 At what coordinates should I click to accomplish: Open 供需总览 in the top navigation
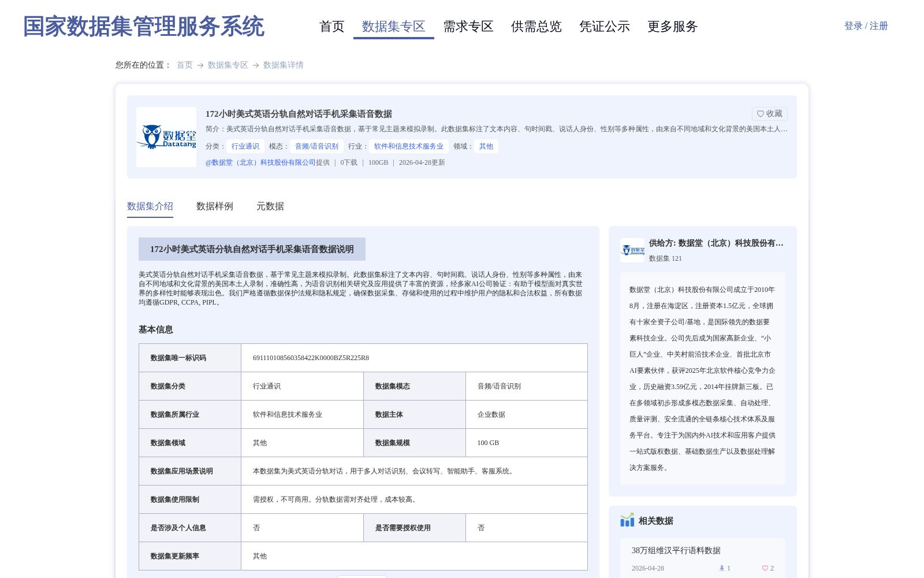coord(536,27)
